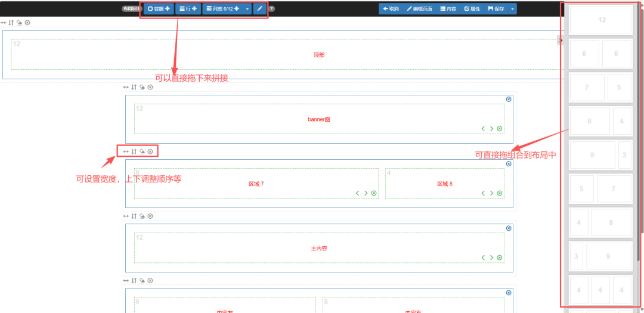The image size is (644, 313).
Task: Click the sort order icon above the 主内容 container
Action: (x=134, y=216)
